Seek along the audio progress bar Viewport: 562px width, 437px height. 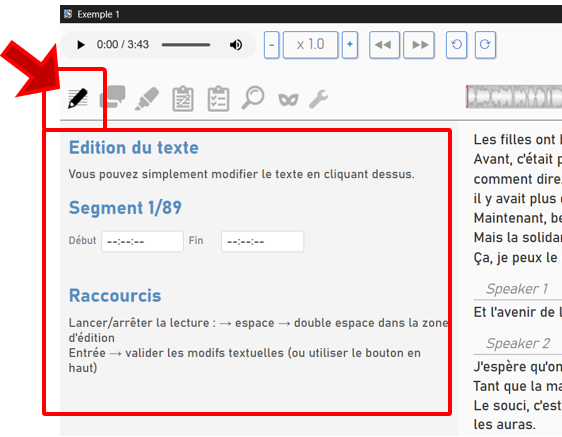pyautogui.click(x=186, y=45)
